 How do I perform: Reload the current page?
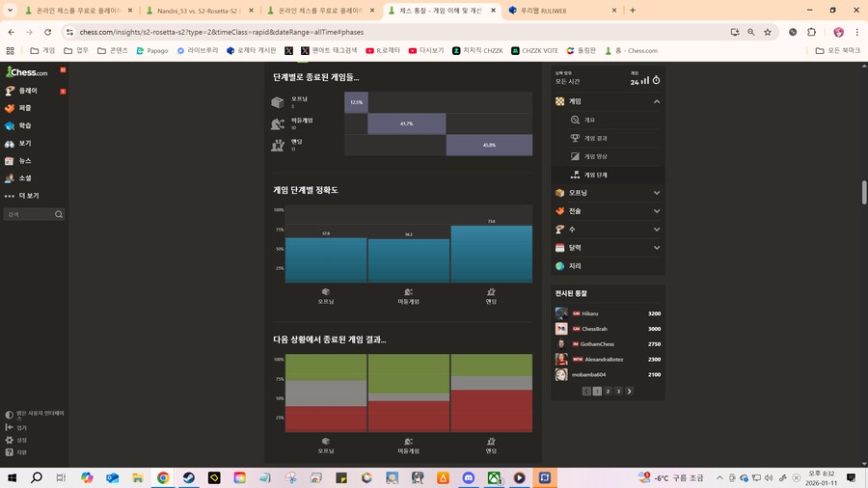point(47,32)
